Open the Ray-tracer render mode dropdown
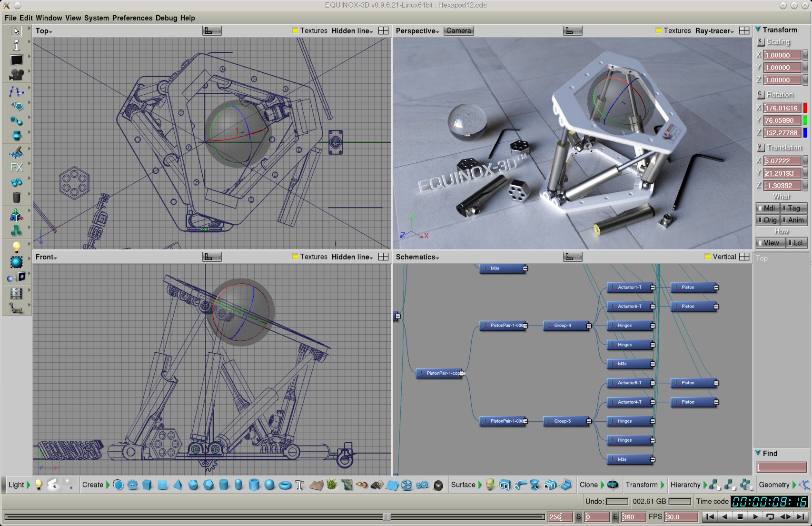Screen dimensions: 812x526 (714, 31)
